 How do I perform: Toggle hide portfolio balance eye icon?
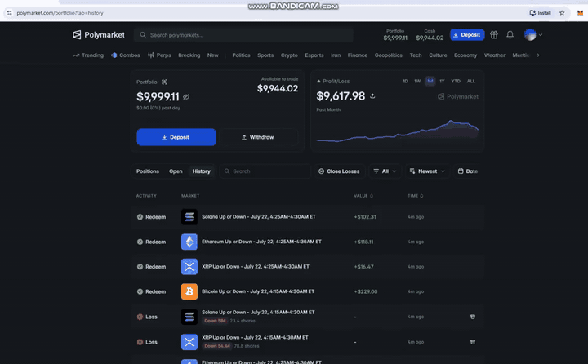(186, 97)
